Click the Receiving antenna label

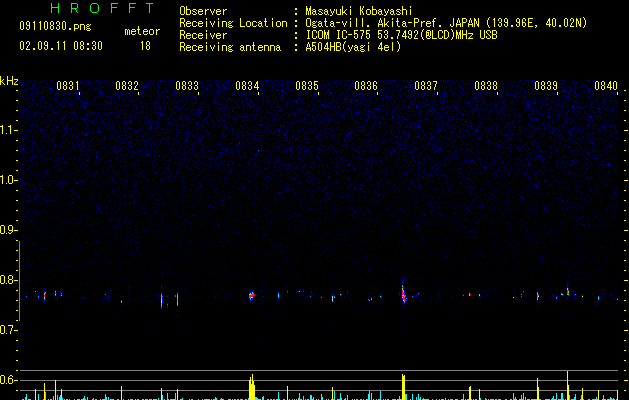(x=230, y=47)
